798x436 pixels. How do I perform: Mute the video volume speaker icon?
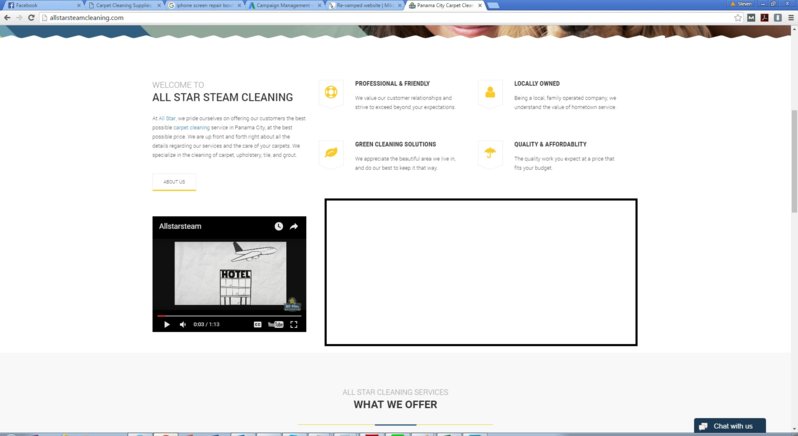(x=182, y=324)
